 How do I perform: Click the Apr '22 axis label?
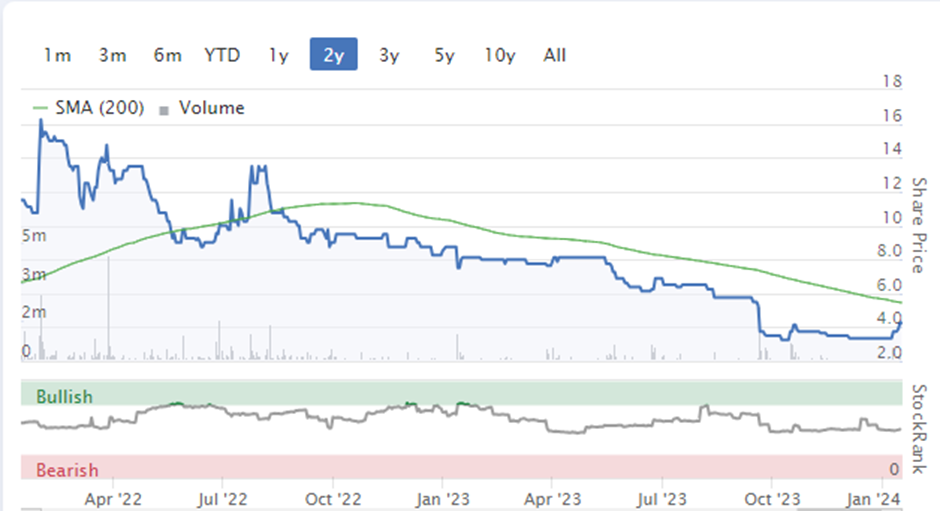click(x=113, y=500)
